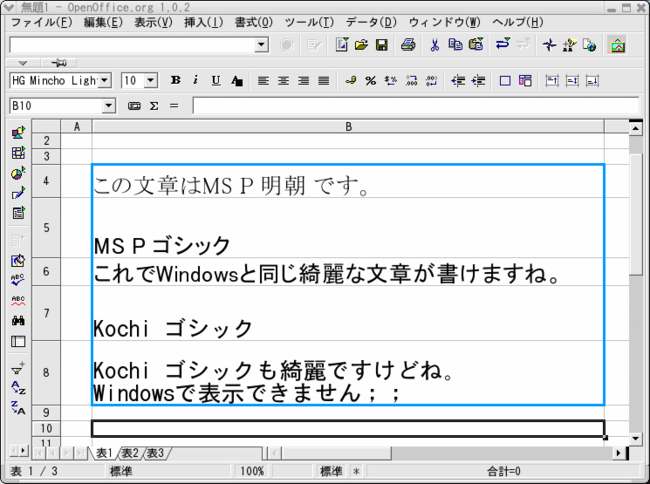The image size is (650, 484).
Task: Open the データ(D) menu
Action: point(371,22)
